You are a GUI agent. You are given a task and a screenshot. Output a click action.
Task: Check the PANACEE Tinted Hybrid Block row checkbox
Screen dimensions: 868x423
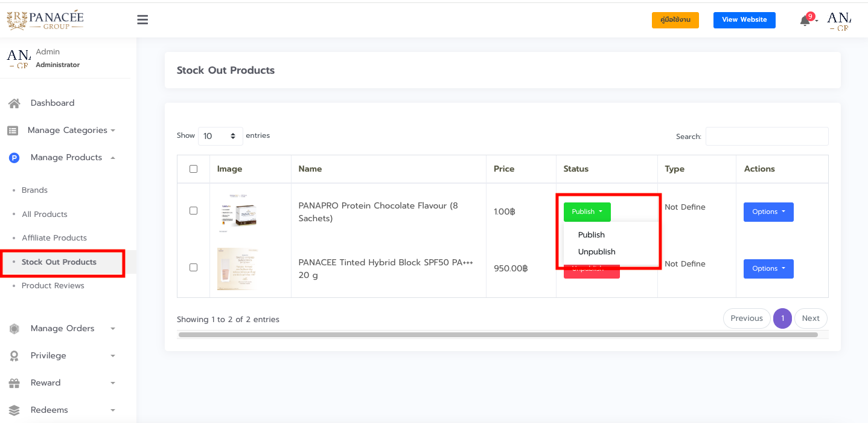[193, 267]
